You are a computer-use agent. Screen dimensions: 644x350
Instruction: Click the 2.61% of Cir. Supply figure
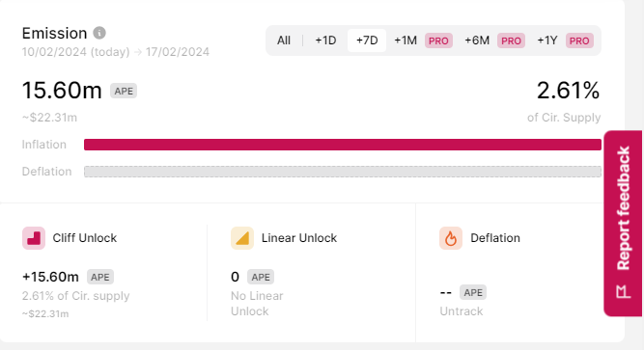click(568, 91)
